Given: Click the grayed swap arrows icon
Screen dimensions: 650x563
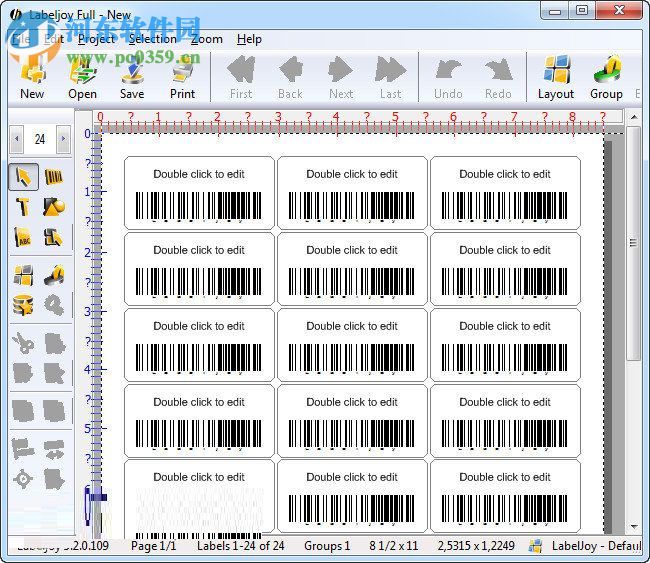Looking at the screenshot, I should click(x=54, y=449).
